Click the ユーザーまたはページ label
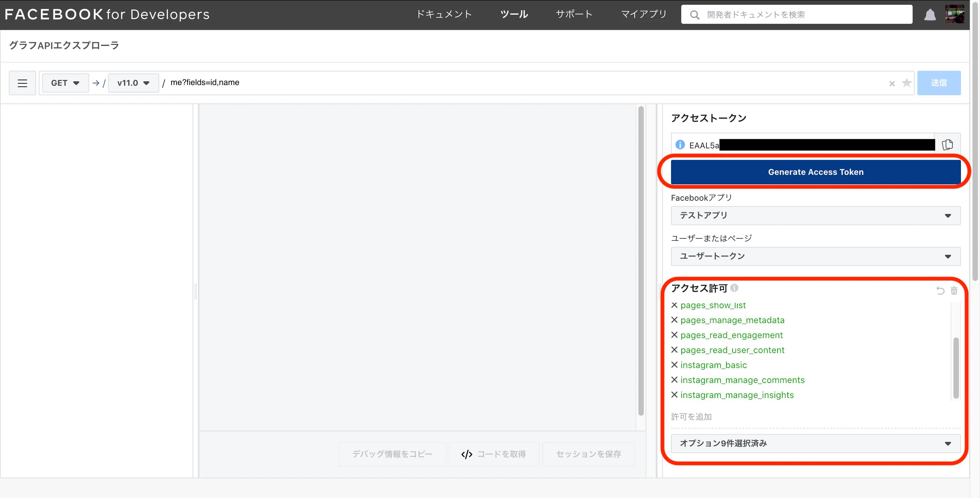Image resolution: width=980 pixels, height=498 pixels. tap(712, 238)
